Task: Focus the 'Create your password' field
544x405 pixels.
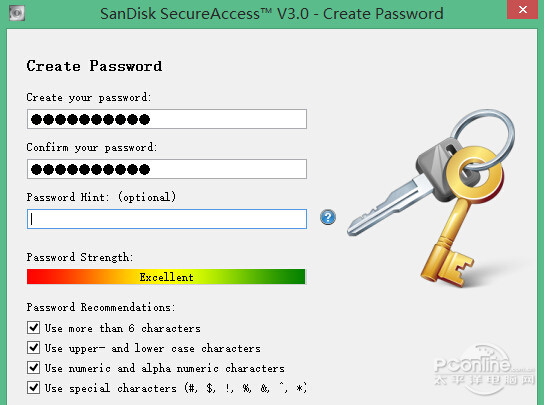Action: click(x=167, y=119)
